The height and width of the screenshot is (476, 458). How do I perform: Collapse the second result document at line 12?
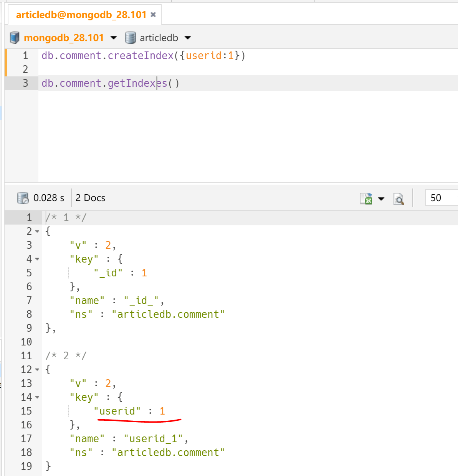(x=37, y=370)
